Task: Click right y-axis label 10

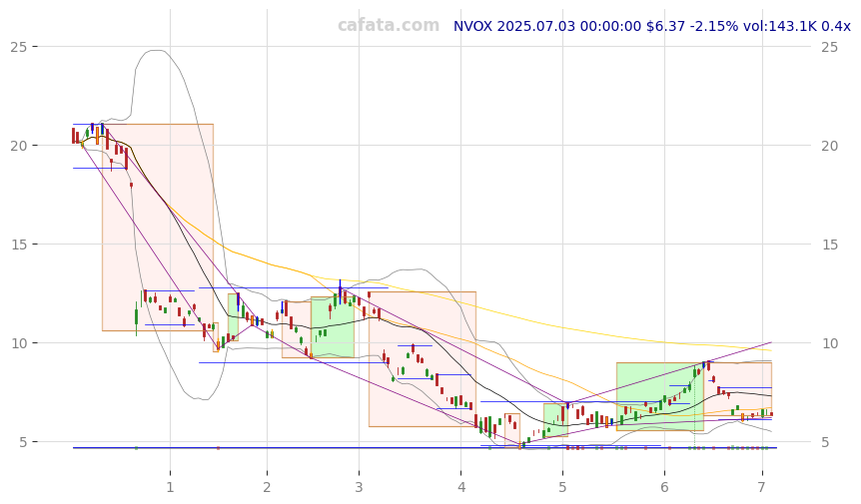Action: coord(830,343)
